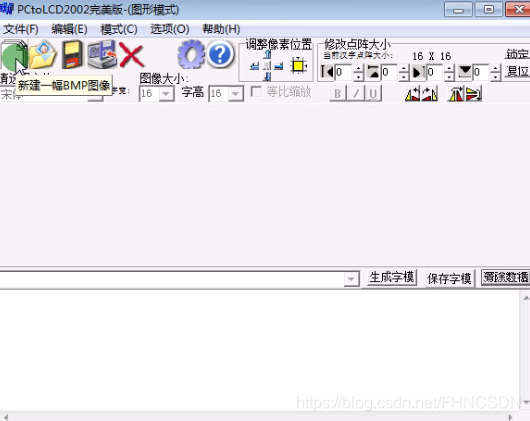The width and height of the screenshot is (530, 421).
Task: Click the left-edge matrix resize icon
Action: click(x=327, y=72)
